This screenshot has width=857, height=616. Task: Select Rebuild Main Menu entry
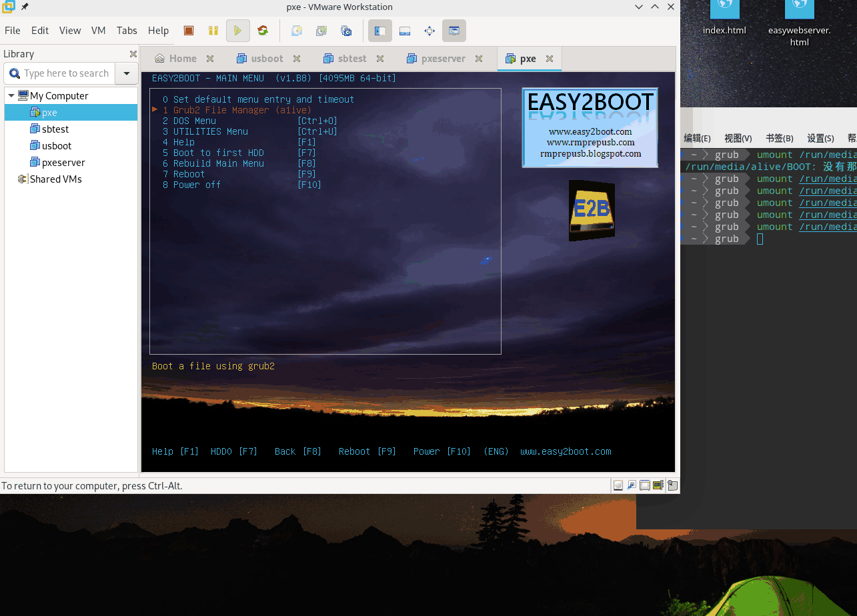239,163
